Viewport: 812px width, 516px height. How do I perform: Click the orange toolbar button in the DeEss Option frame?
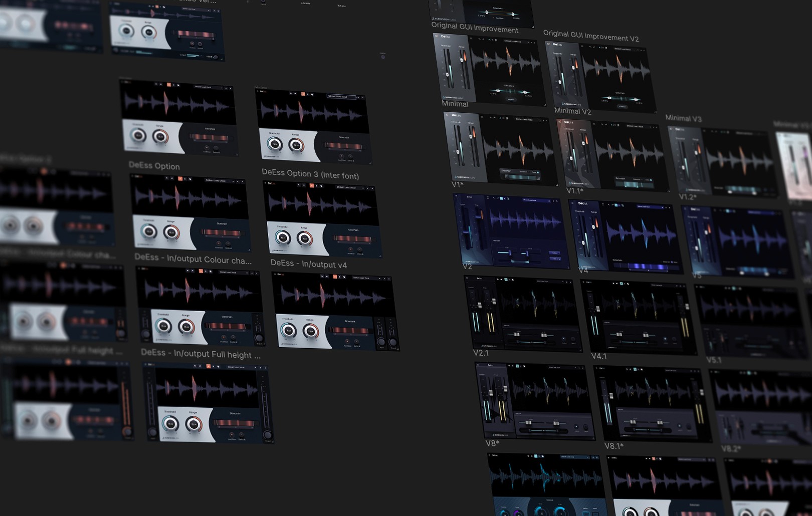[x=180, y=179]
